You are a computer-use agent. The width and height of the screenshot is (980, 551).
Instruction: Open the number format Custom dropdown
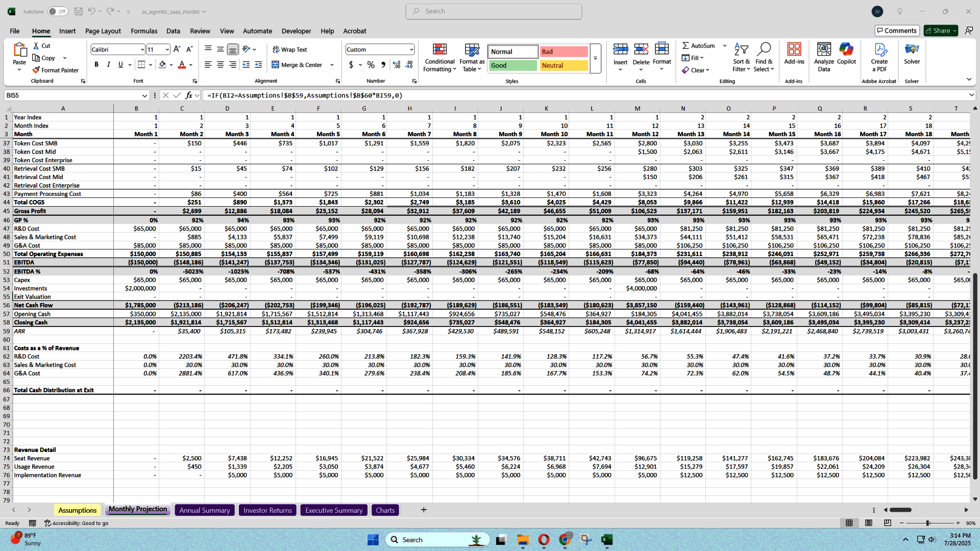pos(411,49)
